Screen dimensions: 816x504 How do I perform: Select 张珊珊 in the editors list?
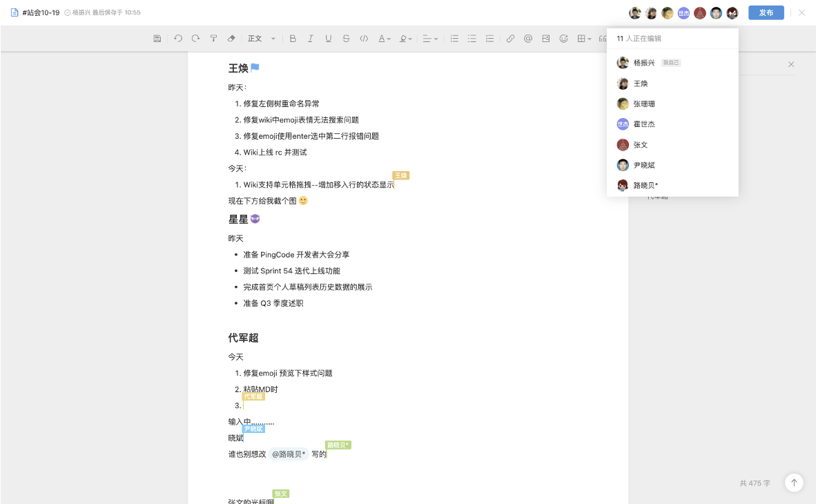[x=644, y=104]
